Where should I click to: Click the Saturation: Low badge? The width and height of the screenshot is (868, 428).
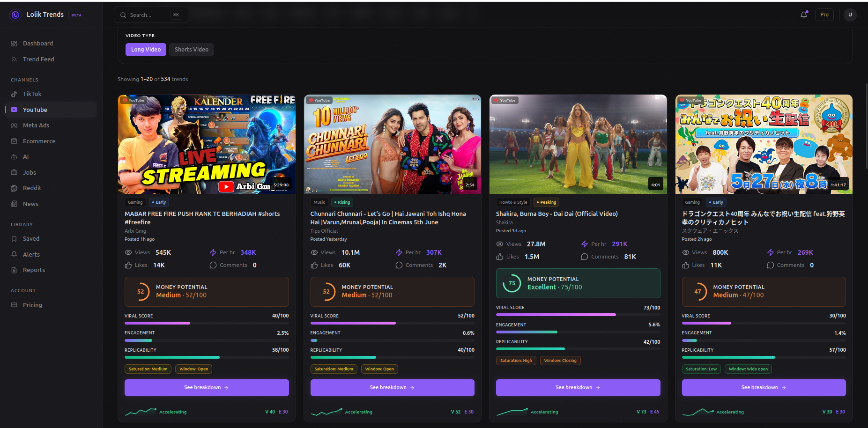click(x=701, y=369)
